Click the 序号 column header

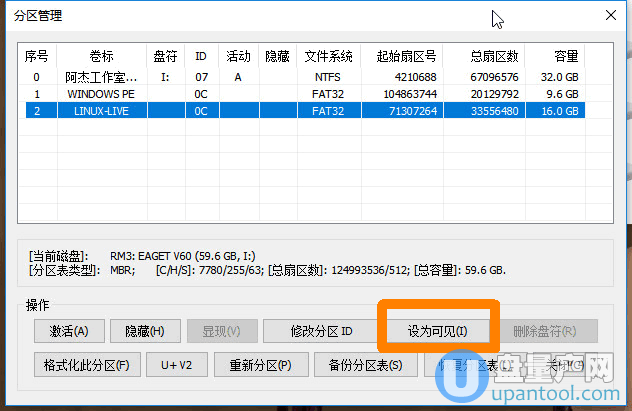point(37,57)
